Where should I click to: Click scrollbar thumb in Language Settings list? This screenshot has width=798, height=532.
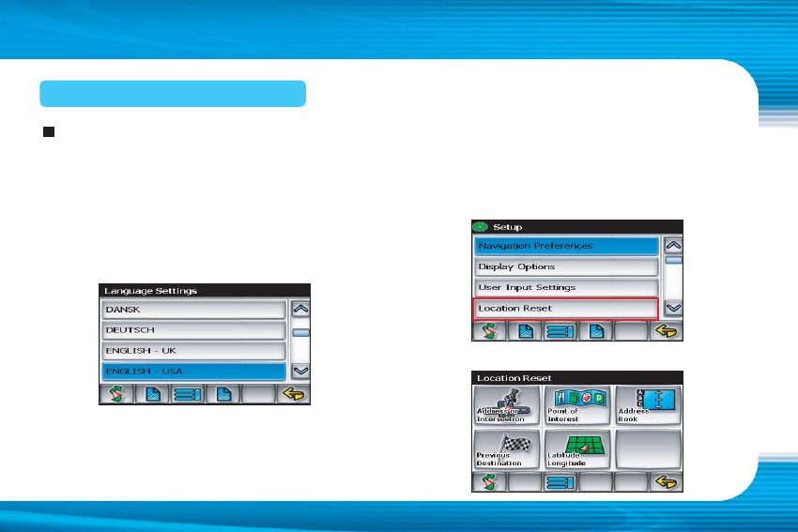point(300,333)
